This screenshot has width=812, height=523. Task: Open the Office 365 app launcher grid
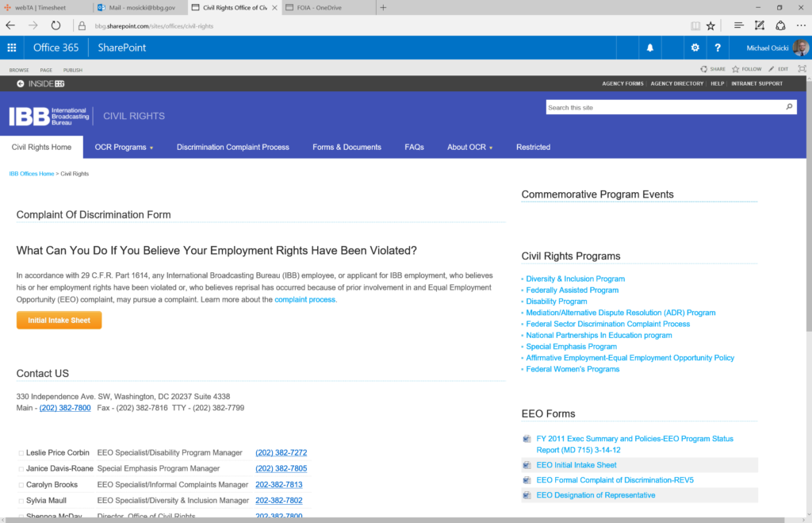(12, 48)
